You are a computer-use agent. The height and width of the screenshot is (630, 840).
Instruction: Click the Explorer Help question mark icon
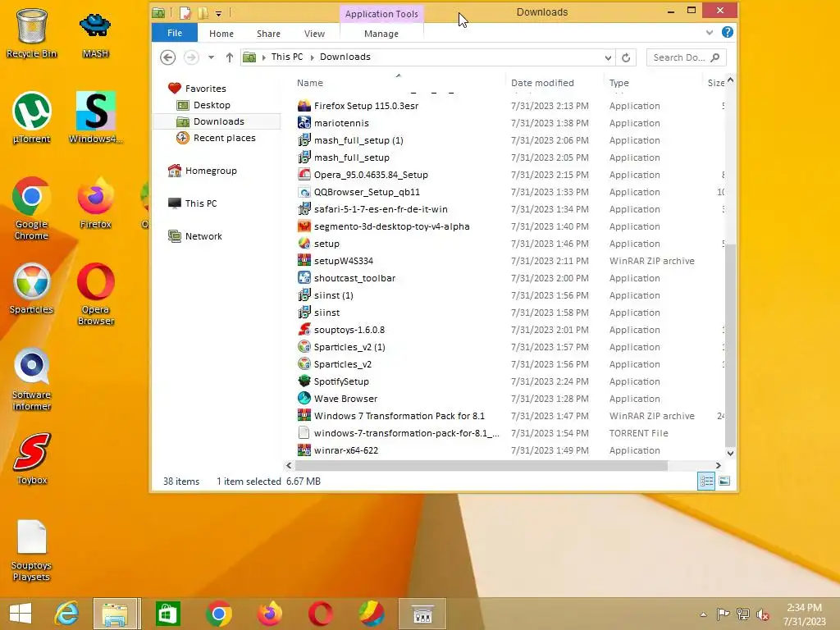[x=727, y=33]
